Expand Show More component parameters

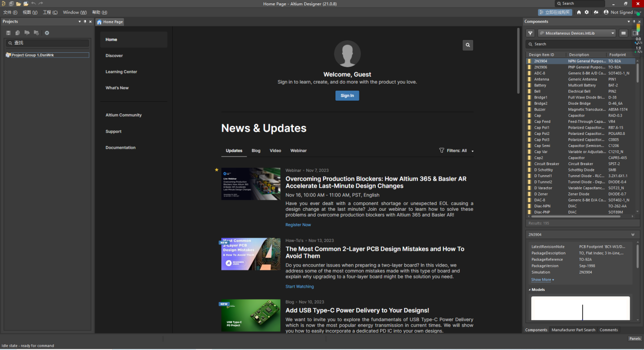point(542,279)
